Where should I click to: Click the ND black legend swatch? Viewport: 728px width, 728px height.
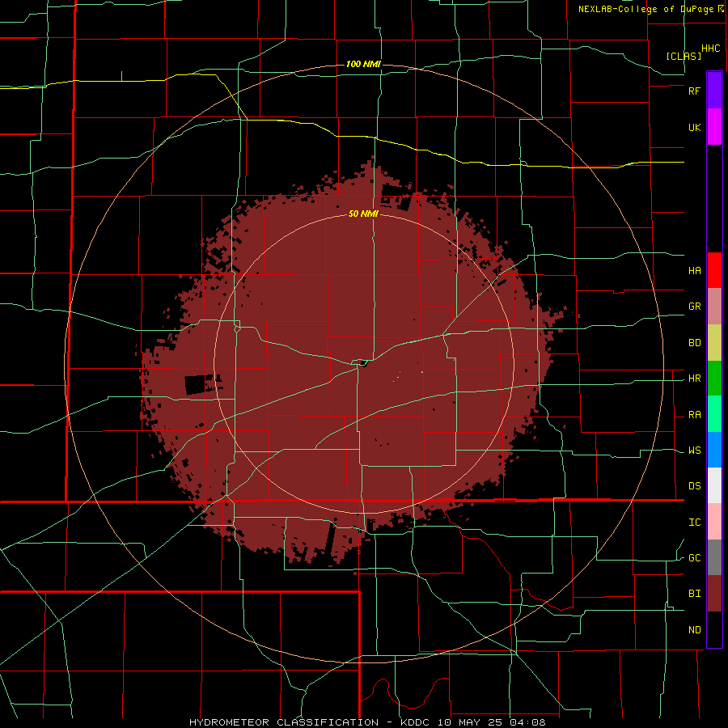(x=714, y=629)
